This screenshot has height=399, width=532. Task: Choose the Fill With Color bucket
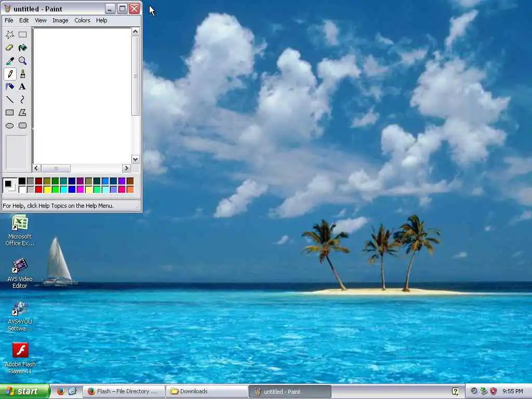click(22, 48)
